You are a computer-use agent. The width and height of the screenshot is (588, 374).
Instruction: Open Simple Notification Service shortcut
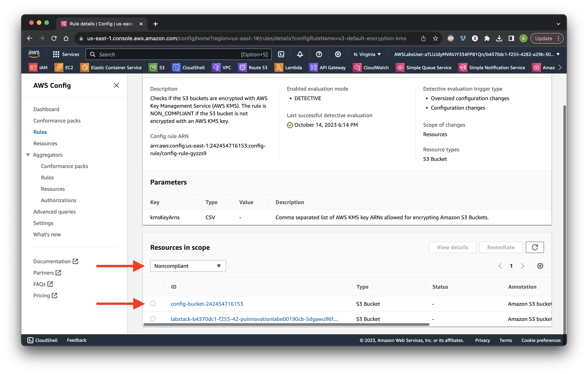click(491, 68)
